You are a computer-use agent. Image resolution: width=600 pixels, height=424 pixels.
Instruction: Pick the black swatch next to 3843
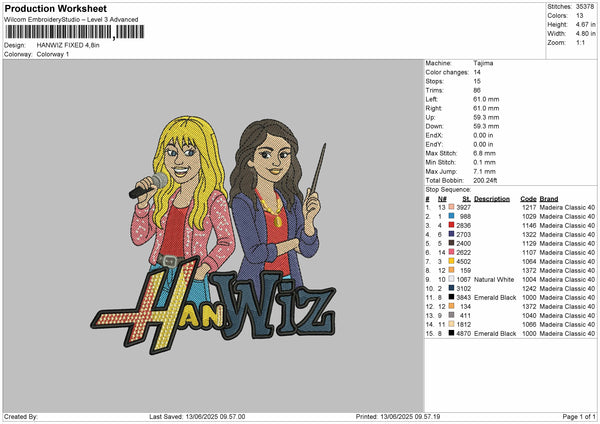pyautogui.click(x=451, y=297)
